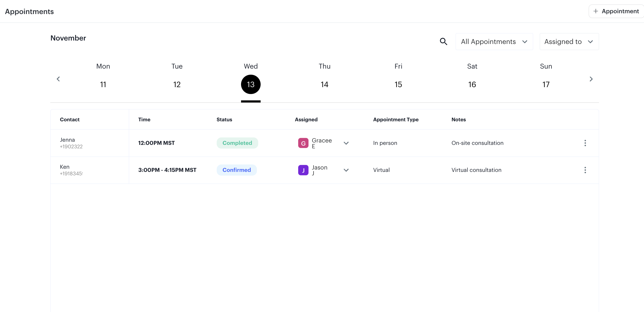This screenshot has width=644, height=312.
Task: Open the All Appointments filter dropdown
Action: point(494,42)
